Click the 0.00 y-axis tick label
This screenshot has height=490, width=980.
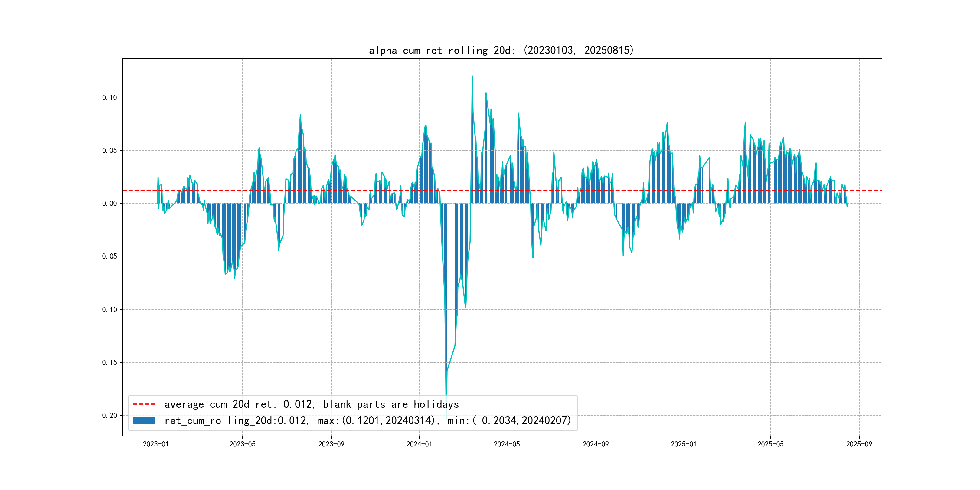pos(109,204)
